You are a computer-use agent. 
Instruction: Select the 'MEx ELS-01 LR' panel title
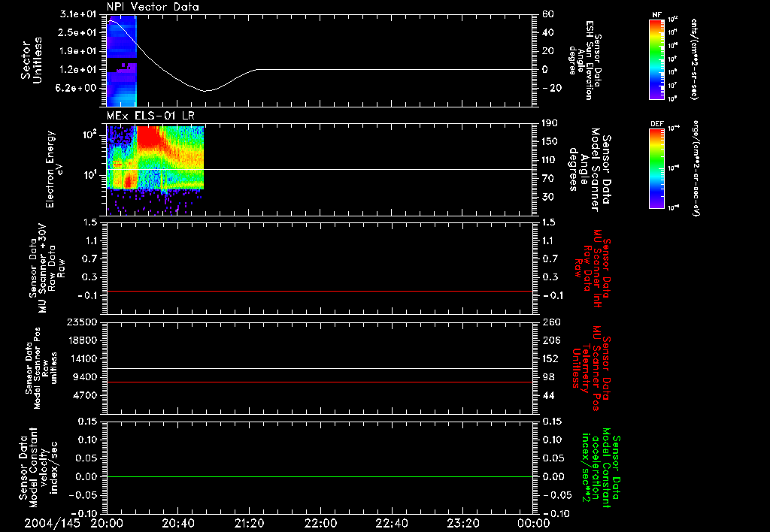150,116
